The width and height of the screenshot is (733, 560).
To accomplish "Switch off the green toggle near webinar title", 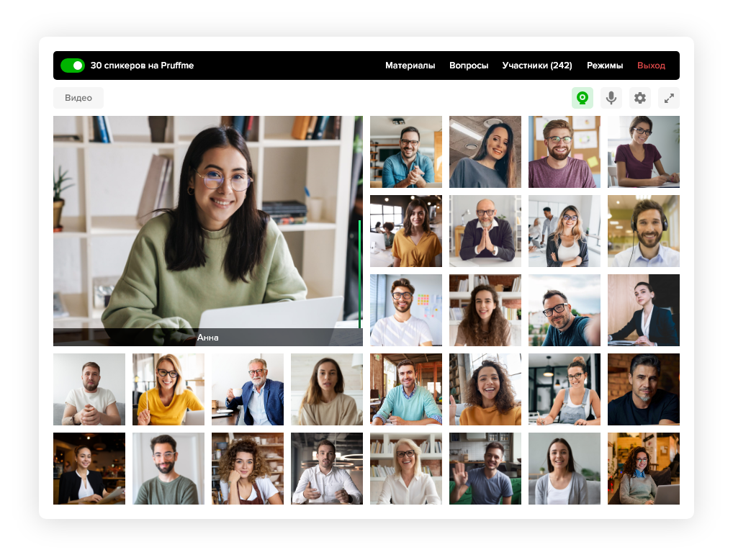I will pos(73,66).
